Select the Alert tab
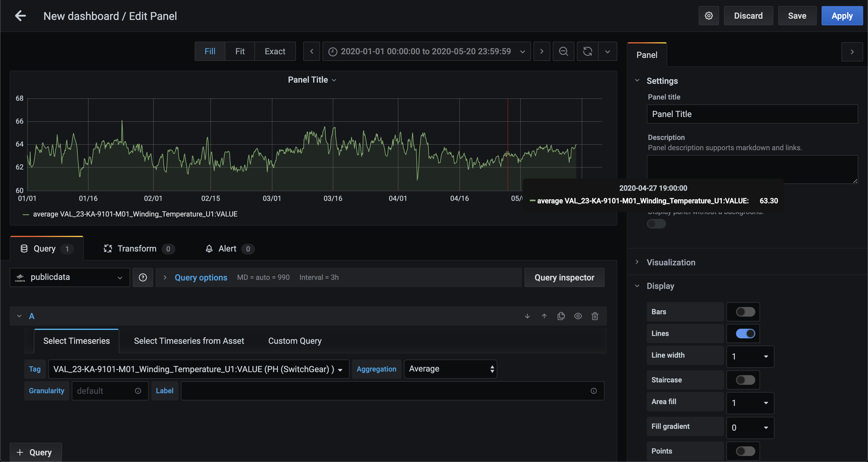 coord(228,248)
